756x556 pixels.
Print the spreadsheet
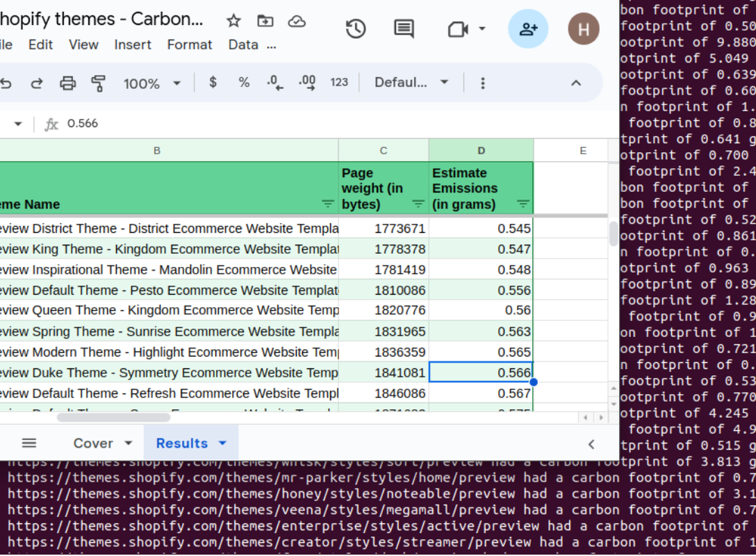67,83
